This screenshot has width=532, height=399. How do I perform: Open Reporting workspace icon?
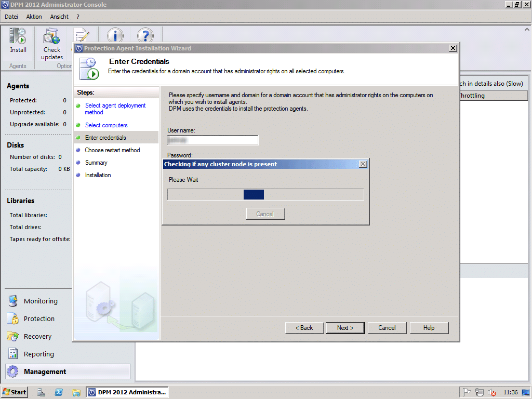coord(13,353)
